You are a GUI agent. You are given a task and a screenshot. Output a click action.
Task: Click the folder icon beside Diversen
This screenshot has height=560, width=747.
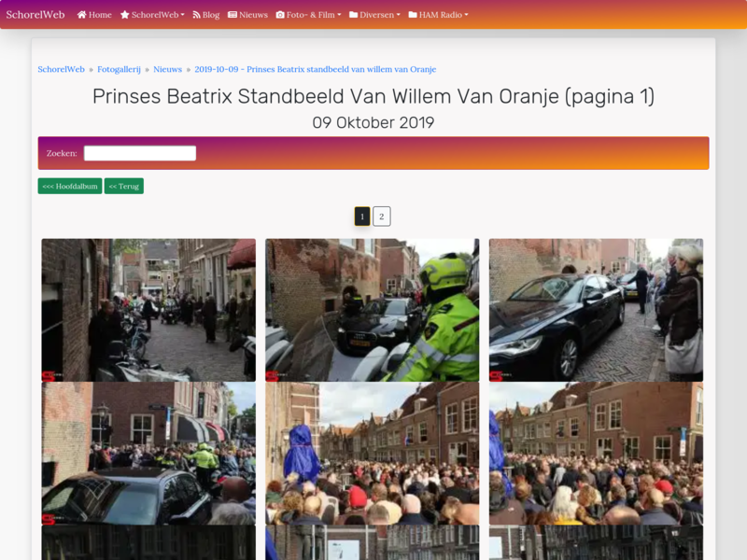coord(354,15)
